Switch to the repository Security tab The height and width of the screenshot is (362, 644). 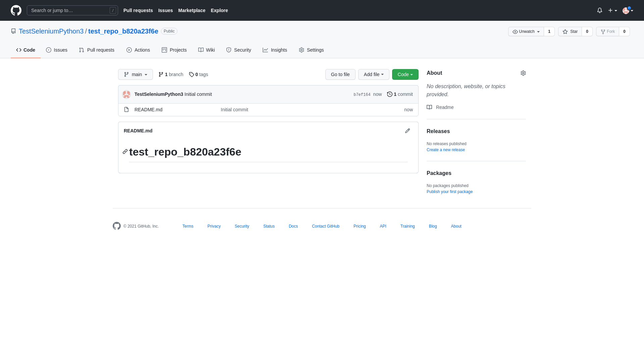tap(238, 50)
